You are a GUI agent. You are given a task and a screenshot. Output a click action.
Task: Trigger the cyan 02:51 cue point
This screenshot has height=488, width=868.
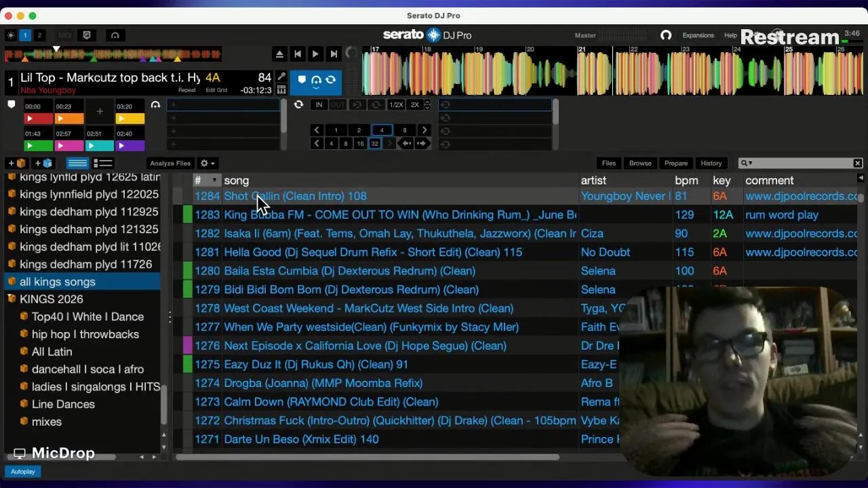[100, 146]
